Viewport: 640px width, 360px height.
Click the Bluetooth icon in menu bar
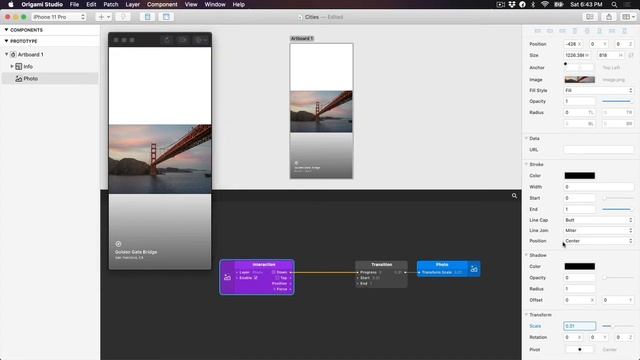tap(533, 4)
